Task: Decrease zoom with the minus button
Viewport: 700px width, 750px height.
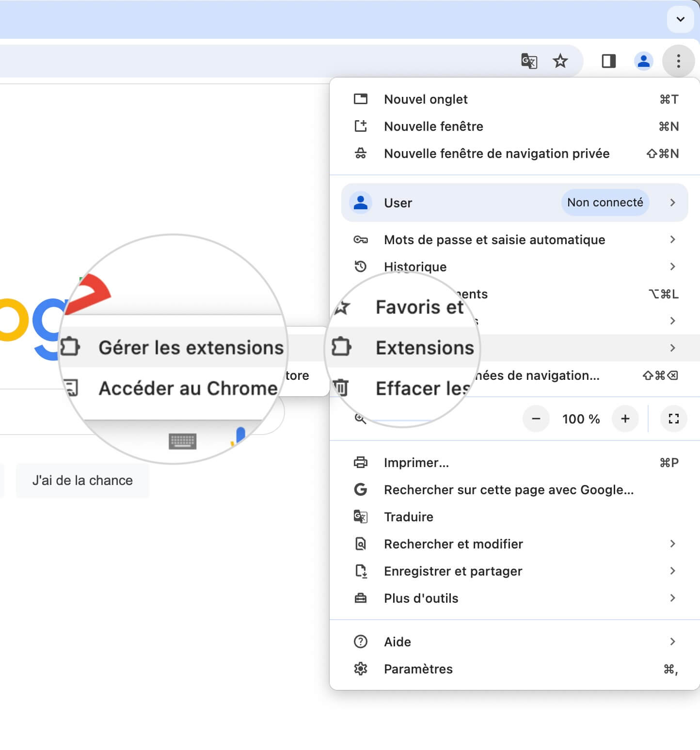Action: click(536, 419)
